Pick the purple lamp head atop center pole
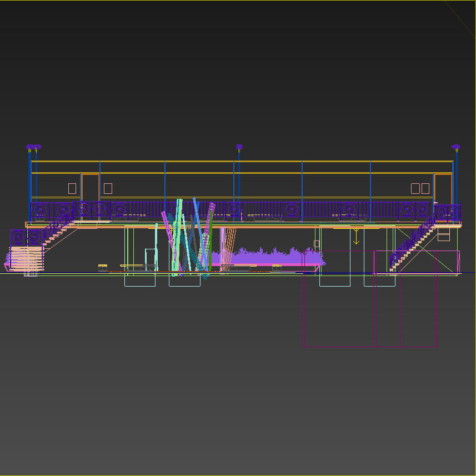476x476 pixels. pyautogui.click(x=239, y=147)
